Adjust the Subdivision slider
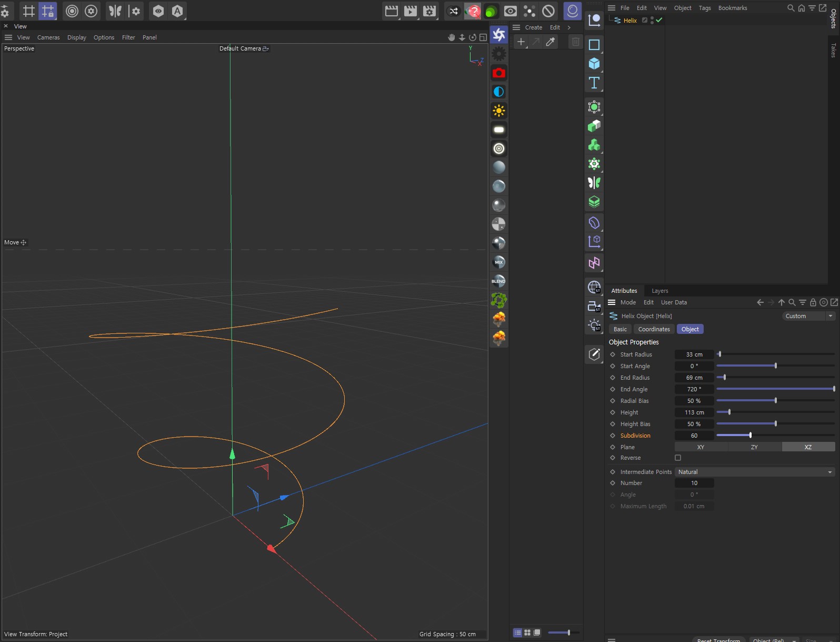 [776, 436]
